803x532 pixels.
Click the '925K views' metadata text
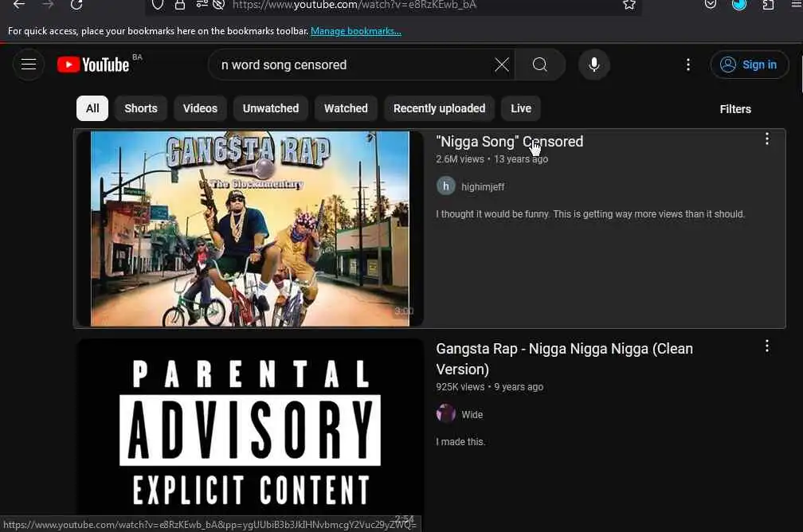click(460, 387)
